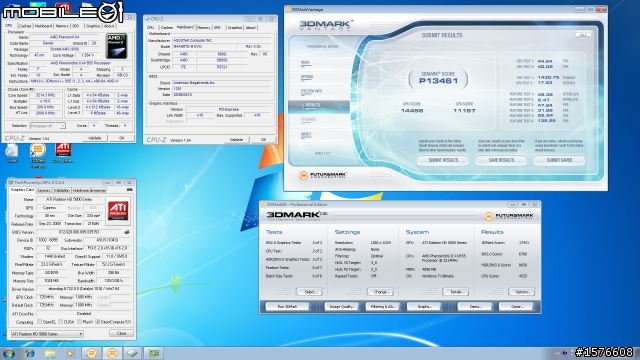Switch to the GPU-Z taskbar button
Viewport: 640px width, 360px height.
[x=154, y=353]
